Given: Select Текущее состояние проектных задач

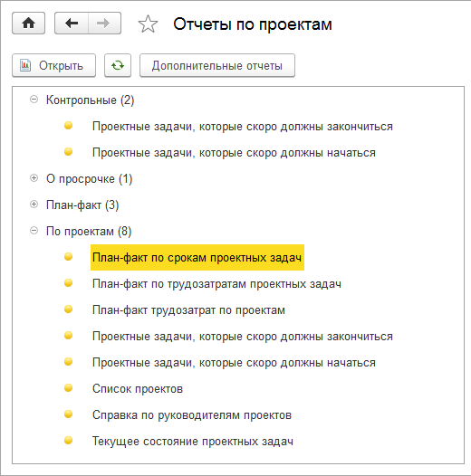Looking at the screenshot, I should [193, 441].
